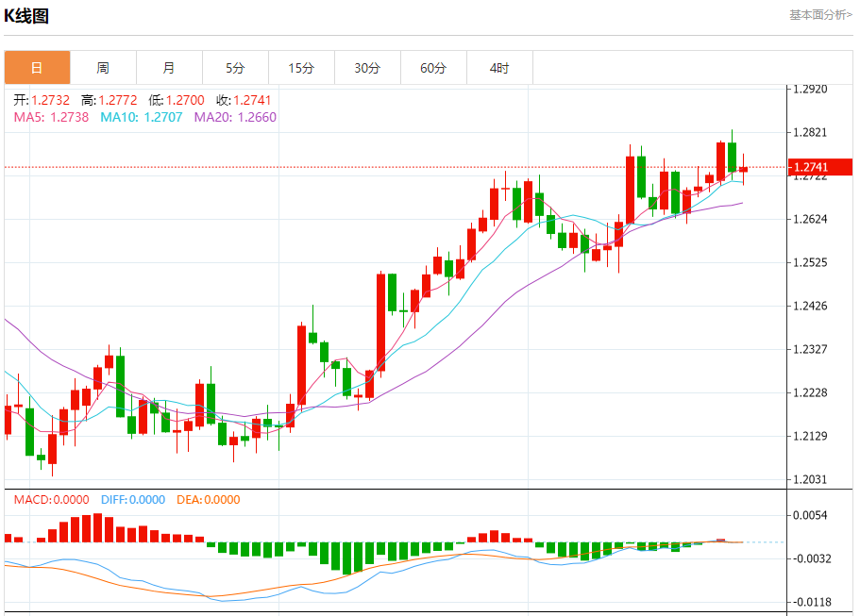Click the latest small red candlestick
This screenshot has height=616, width=860.
(x=743, y=169)
